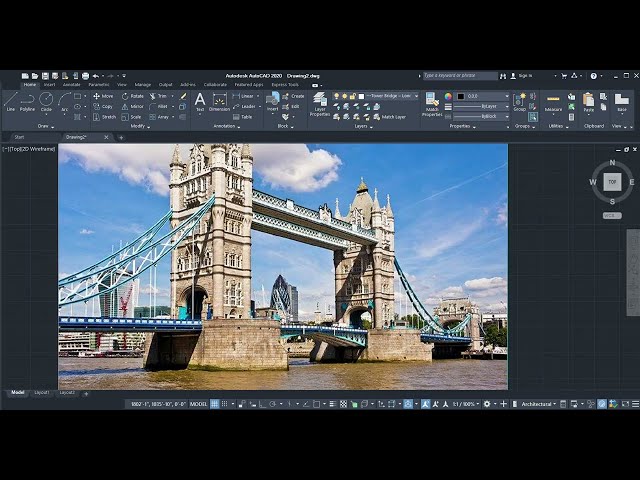The image size is (640, 480).
Task: Expand the Draw panel
Action: pyautogui.click(x=46, y=127)
